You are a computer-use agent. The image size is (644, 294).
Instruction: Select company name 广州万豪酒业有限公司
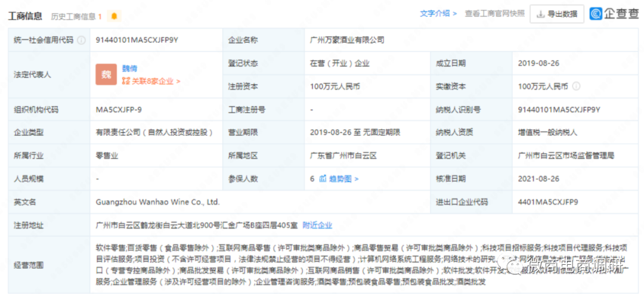coord(347,40)
